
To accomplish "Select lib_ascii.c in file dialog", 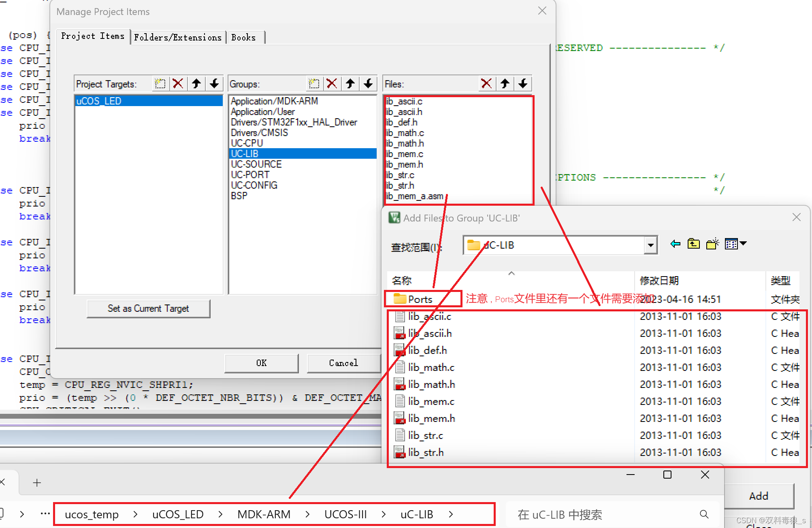I will click(423, 316).
